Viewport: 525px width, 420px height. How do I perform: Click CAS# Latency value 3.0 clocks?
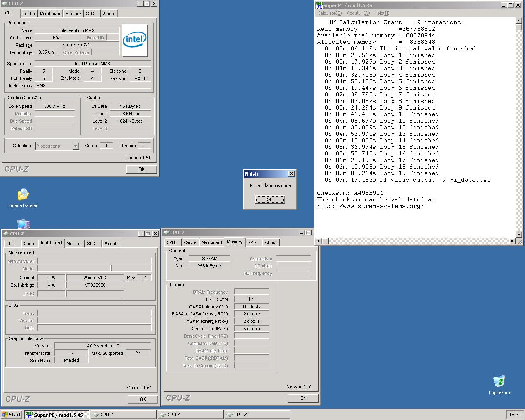coord(251,306)
